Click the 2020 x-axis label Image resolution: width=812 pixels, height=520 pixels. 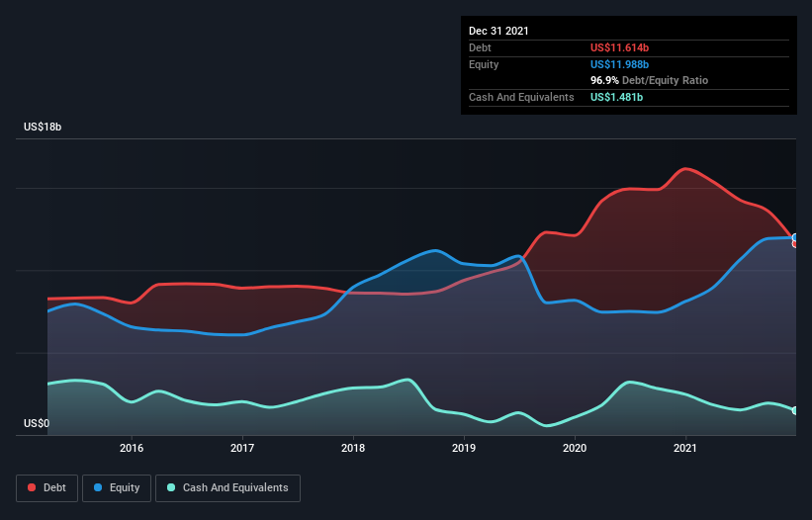click(x=575, y=448)
